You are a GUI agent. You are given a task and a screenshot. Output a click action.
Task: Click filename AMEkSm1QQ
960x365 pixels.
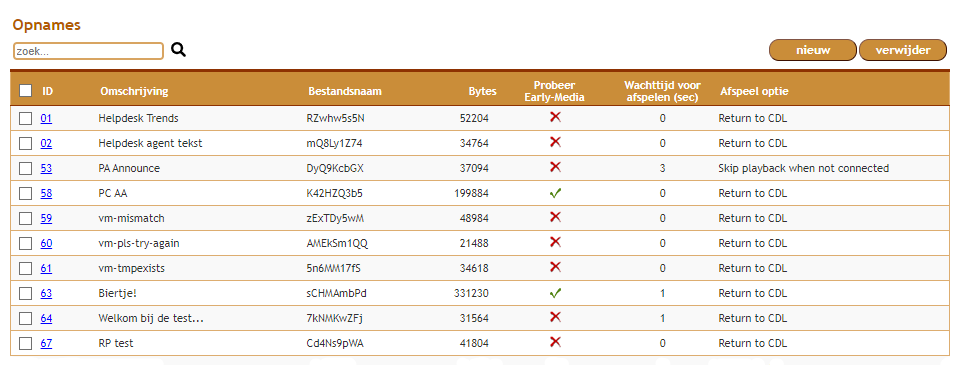click(x=337, y=243)
